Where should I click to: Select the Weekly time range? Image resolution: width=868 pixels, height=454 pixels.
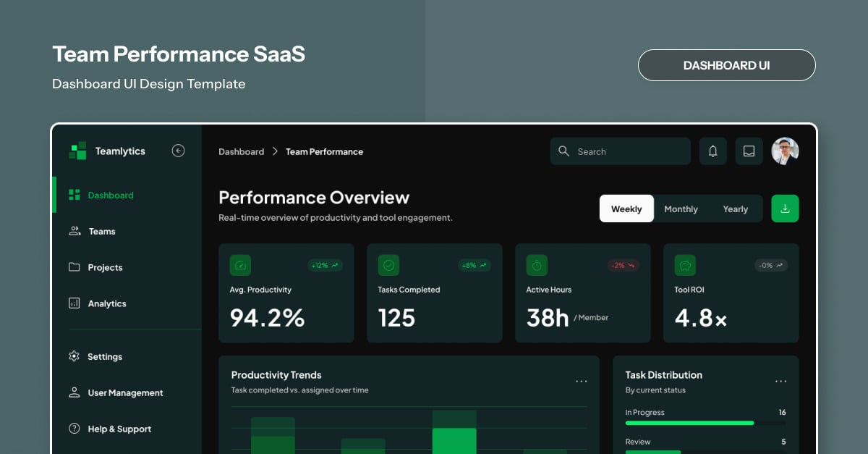coord(626,209)
